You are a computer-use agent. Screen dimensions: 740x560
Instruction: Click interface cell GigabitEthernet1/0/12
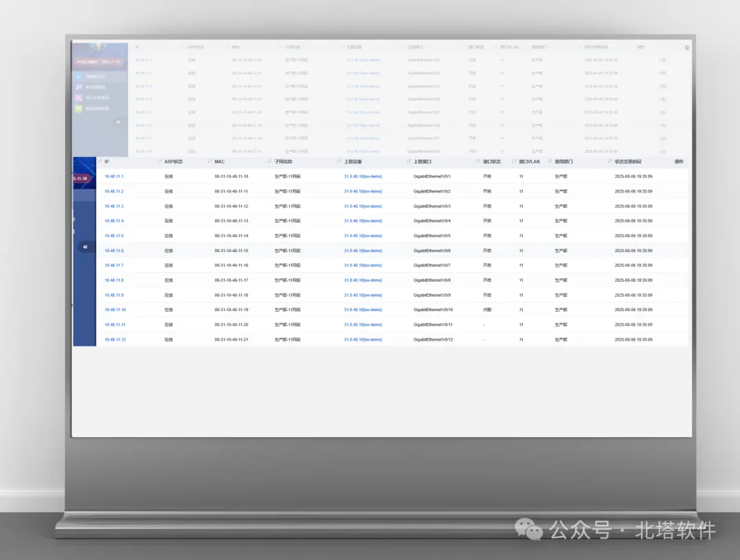433,339
